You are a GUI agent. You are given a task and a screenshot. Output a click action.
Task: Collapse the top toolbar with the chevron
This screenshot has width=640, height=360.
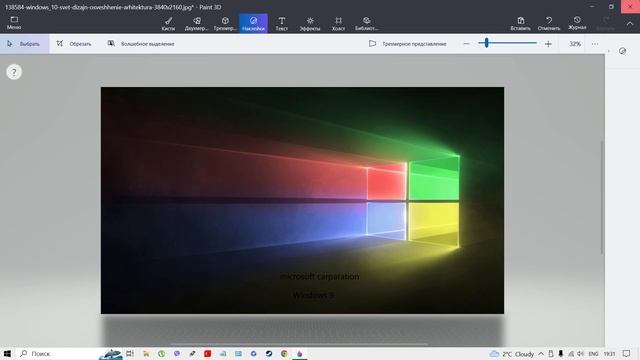[630, 24]
